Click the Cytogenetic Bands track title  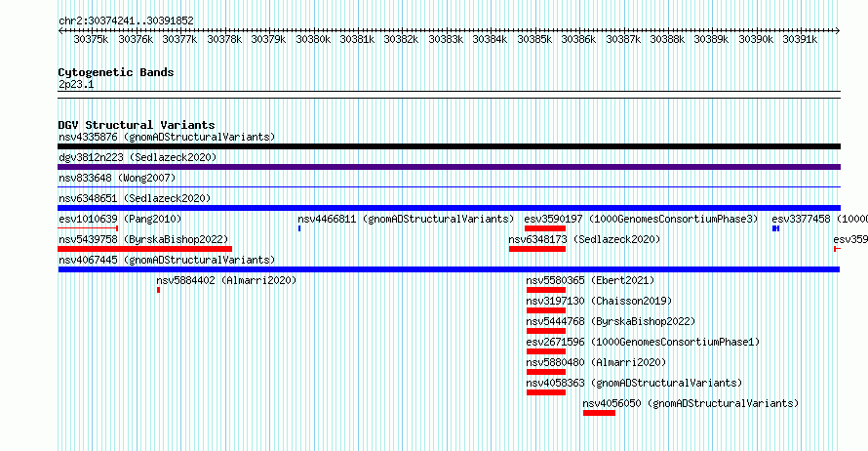pos(116,72)
